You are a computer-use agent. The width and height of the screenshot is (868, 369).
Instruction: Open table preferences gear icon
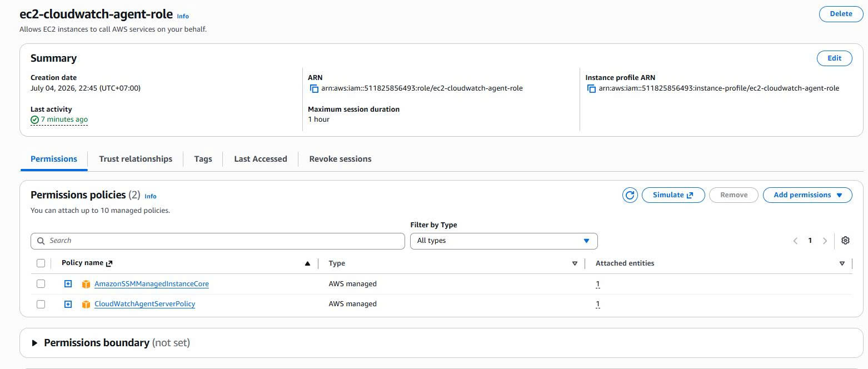tap(845, 241)
